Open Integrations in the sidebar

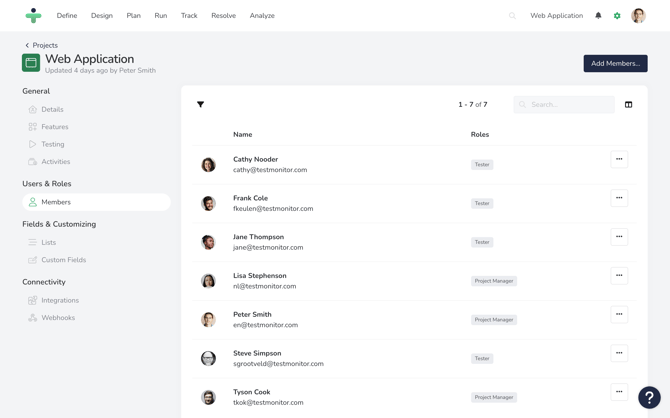[60, 300]
